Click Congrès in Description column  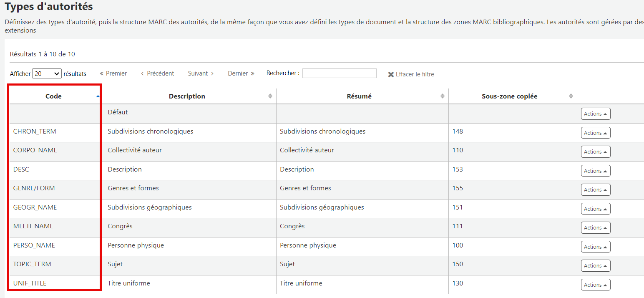click(120, 226)
